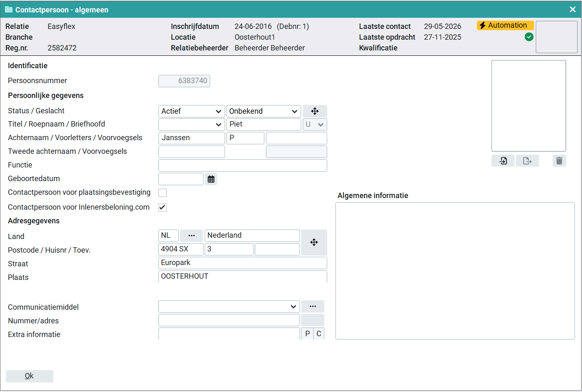The height and width of the screenshot is (392, 582).
Task: Click the Laatste opdracht date 27-11-2025
Action: pyautogui.click(x=443, y=37)
